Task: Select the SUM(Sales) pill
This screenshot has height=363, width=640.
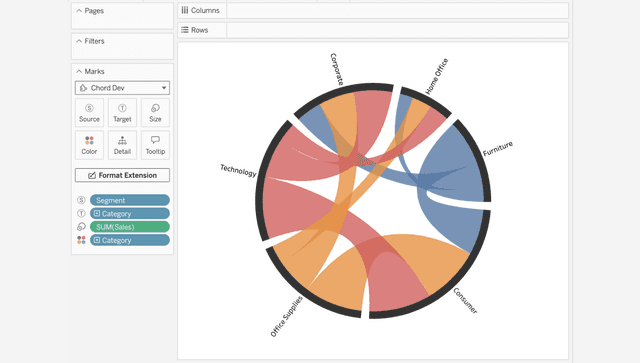Action: 130,227
